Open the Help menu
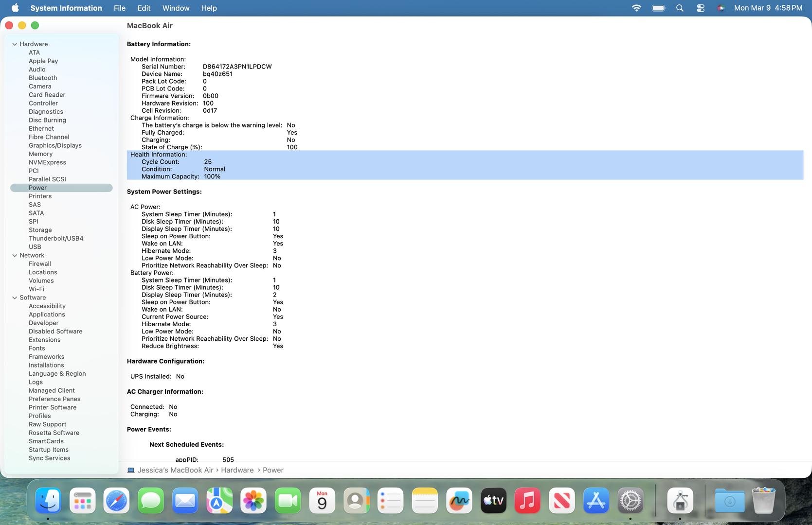 point(209,8)
